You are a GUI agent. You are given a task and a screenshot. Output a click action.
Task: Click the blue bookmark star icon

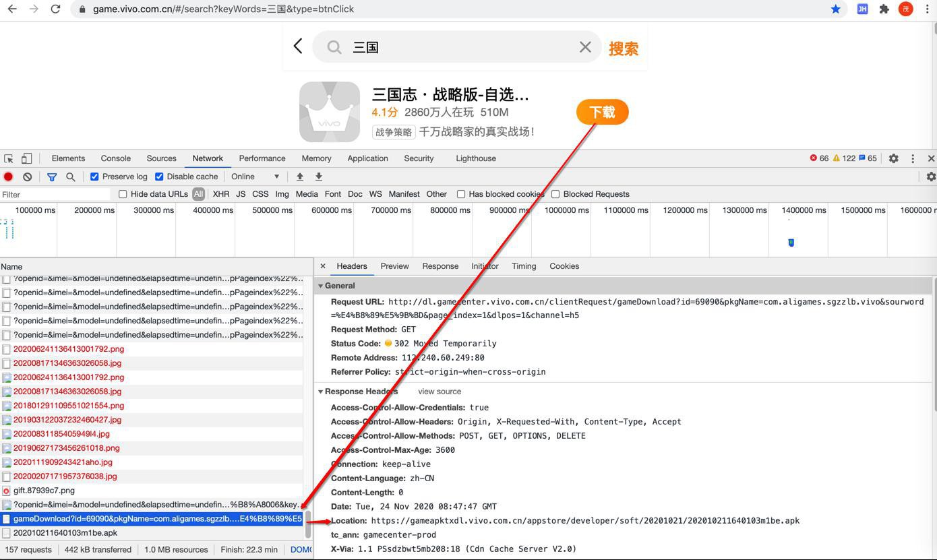click(836, 9)
